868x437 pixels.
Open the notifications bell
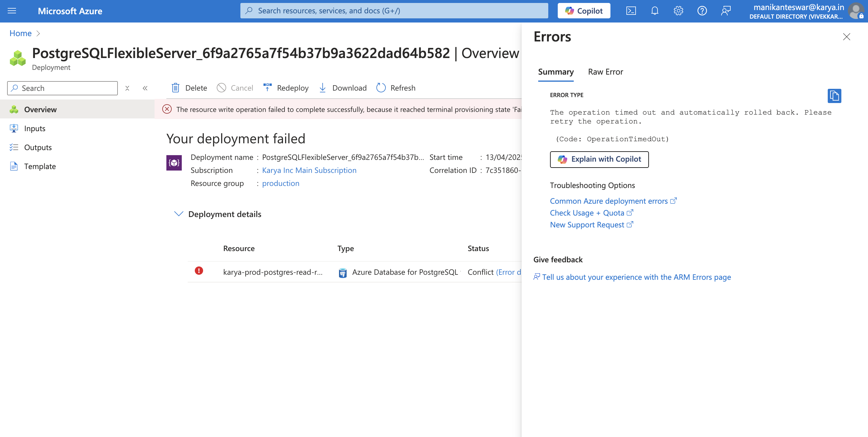click(654, 11)
